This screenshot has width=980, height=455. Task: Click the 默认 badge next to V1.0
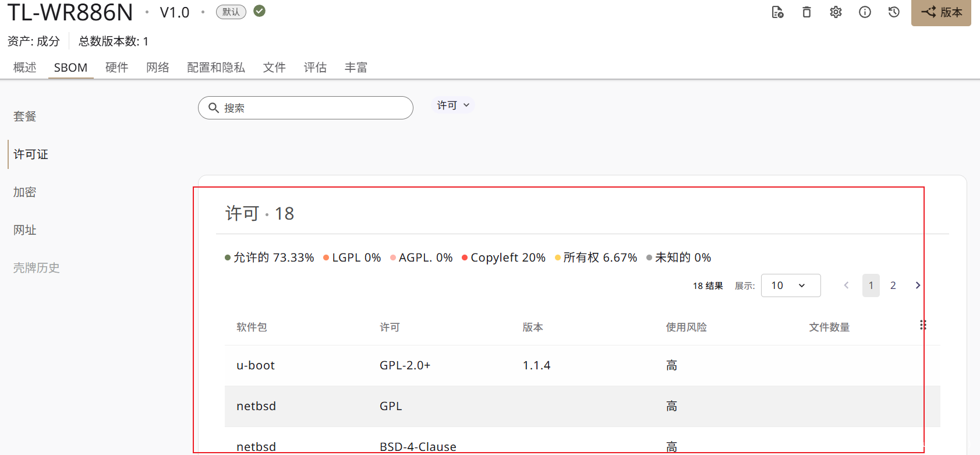pos(231,12)
